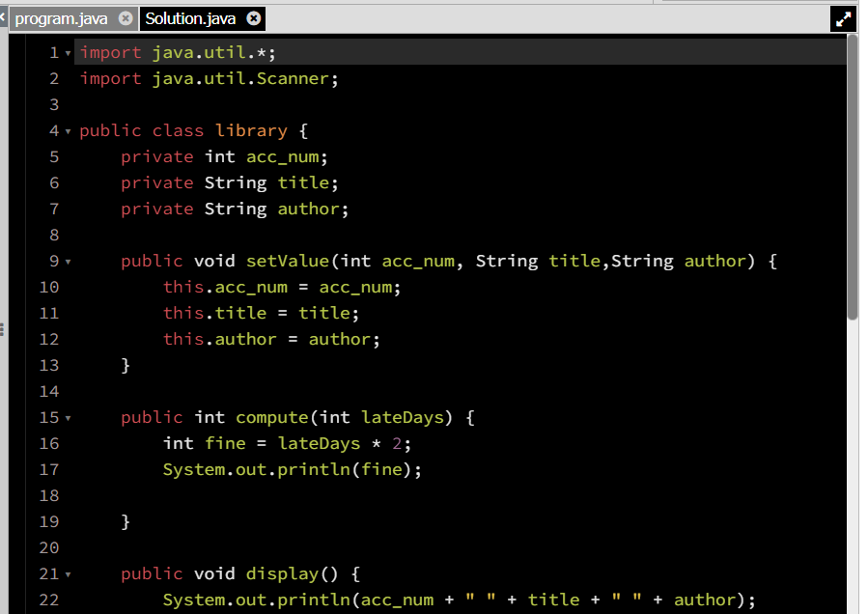Close the Solution.java tab
The width and height of the screenshot is (868, 614).
point(254,18)
